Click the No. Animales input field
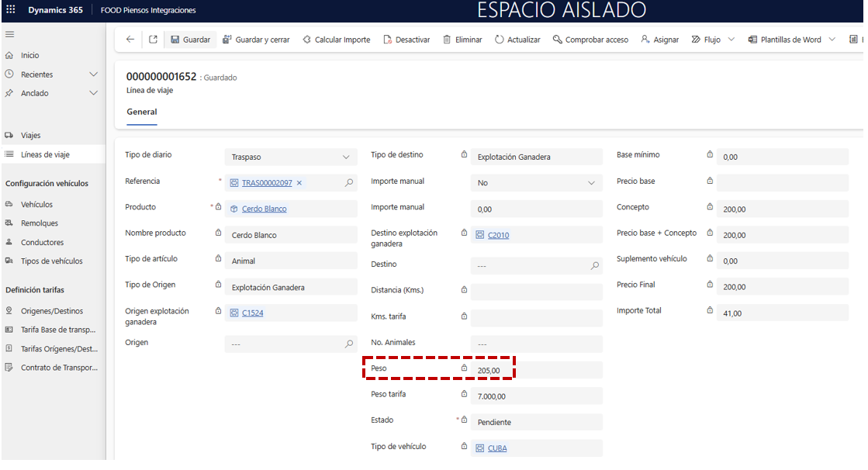The image size is (868, 470). tap(535, 344)
